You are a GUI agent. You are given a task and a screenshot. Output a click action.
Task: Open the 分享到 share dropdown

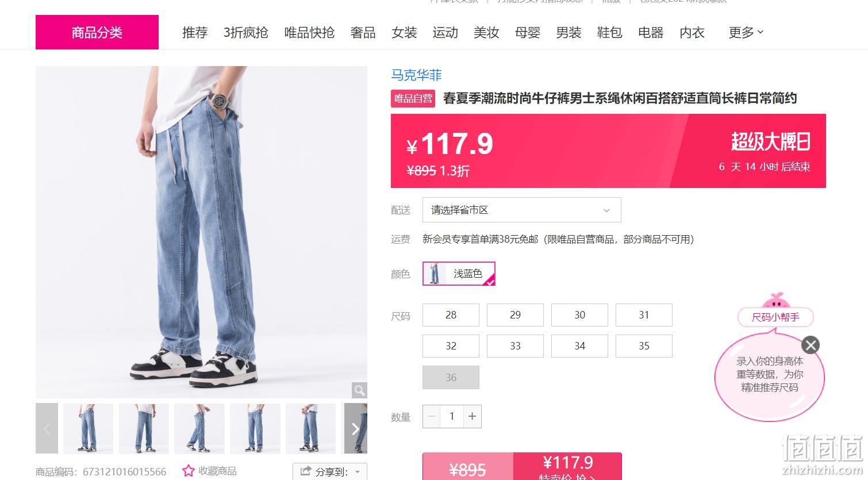point(330,471)
